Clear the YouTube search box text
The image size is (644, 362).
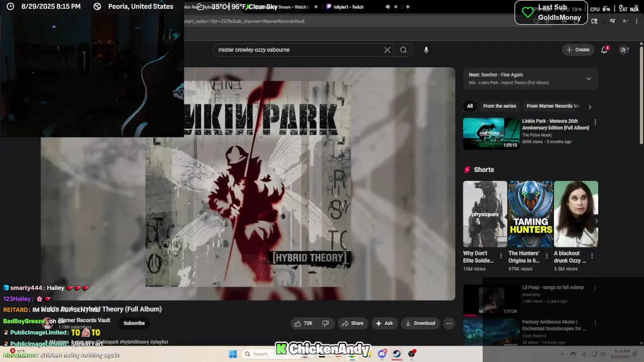pos(387,50)
